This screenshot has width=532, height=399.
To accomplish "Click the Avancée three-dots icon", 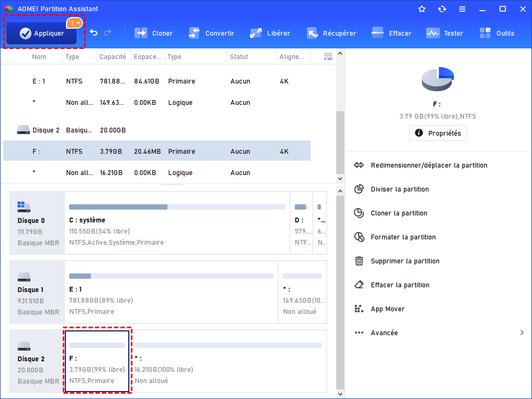I will tap(359, 332).
